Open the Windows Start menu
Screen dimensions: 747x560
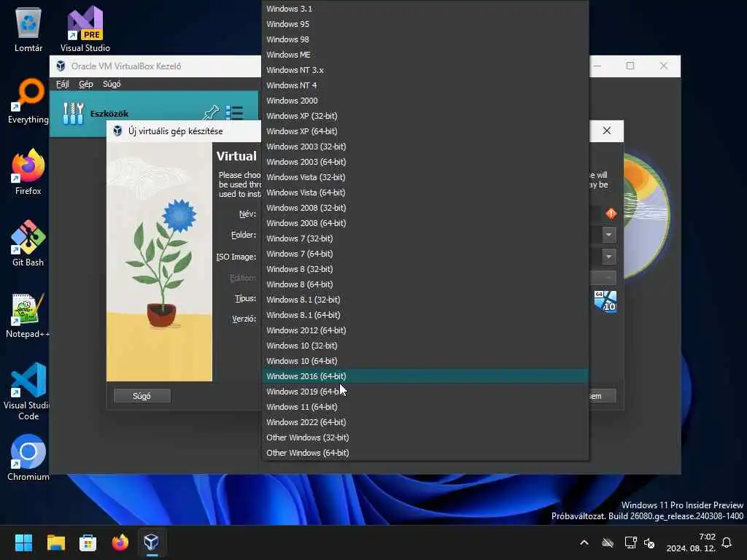(23, 542)
